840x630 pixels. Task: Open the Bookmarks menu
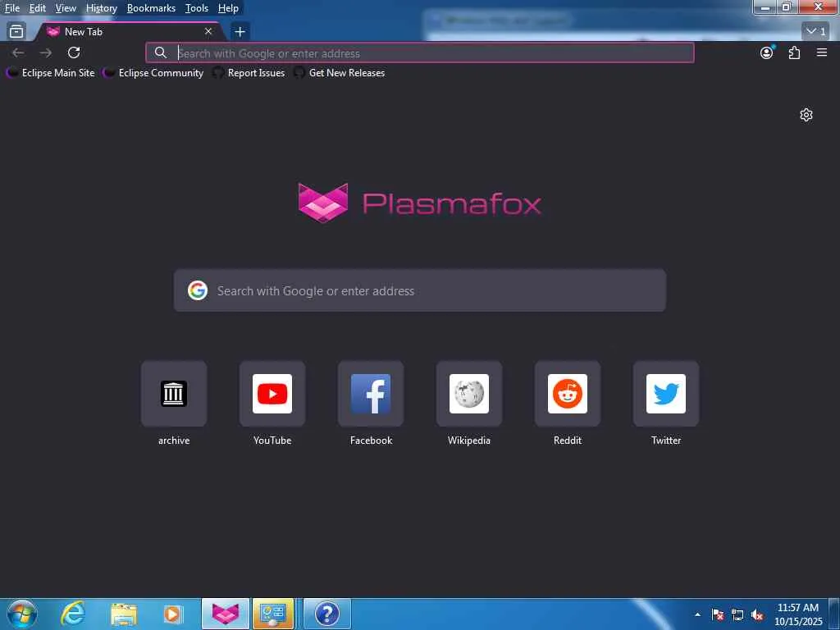coord(151,8)
